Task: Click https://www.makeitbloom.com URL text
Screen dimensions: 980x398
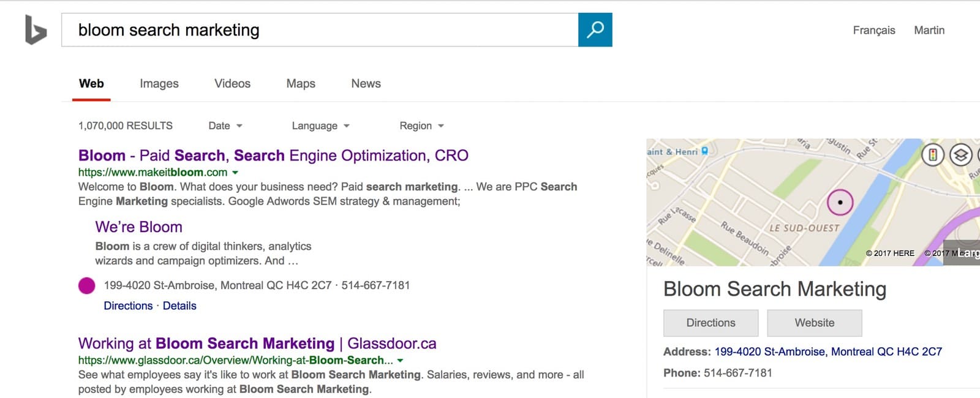Action: click(x=153, y=173)
